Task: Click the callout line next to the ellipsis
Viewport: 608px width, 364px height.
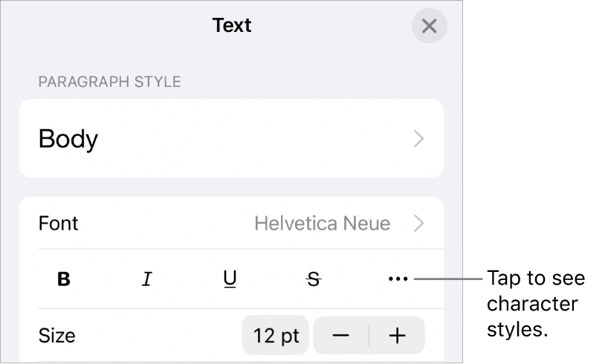Action: tap(448, 279)
